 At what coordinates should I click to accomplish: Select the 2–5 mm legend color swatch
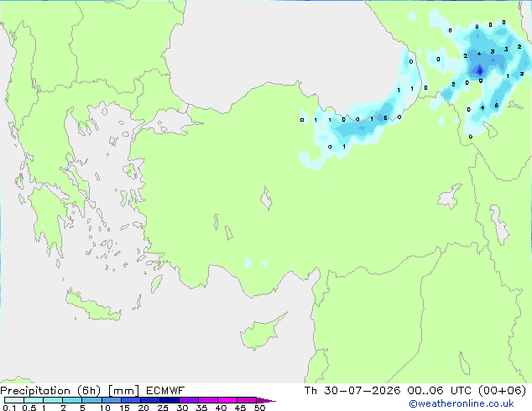[x=72, y=400]
